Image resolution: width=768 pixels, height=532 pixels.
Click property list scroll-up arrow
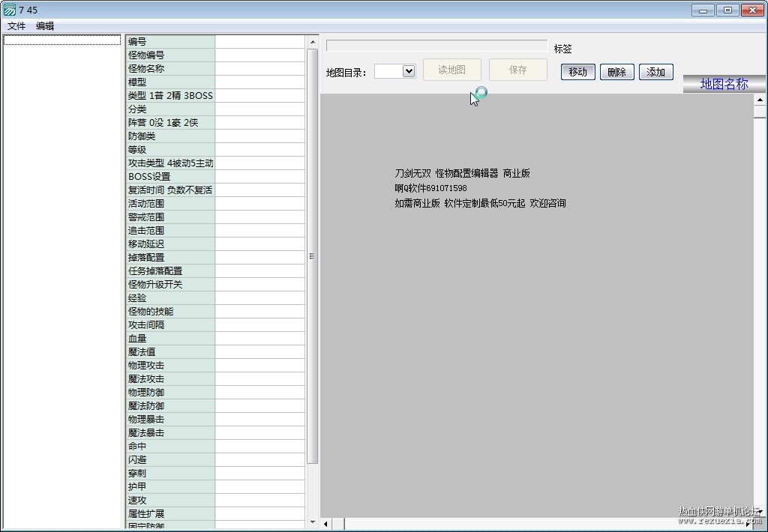(313, 42)
